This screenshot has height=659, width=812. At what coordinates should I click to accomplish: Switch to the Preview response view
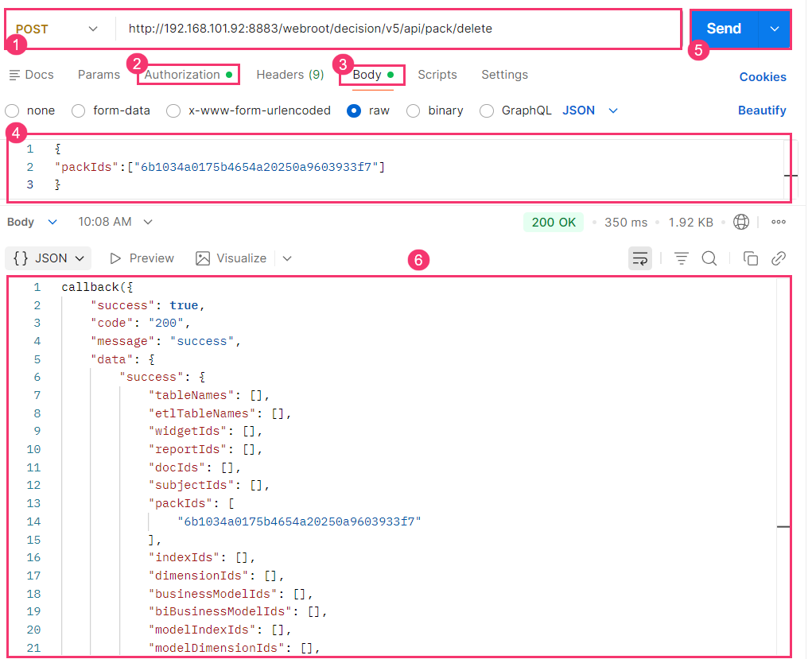[x=142, y=258]
